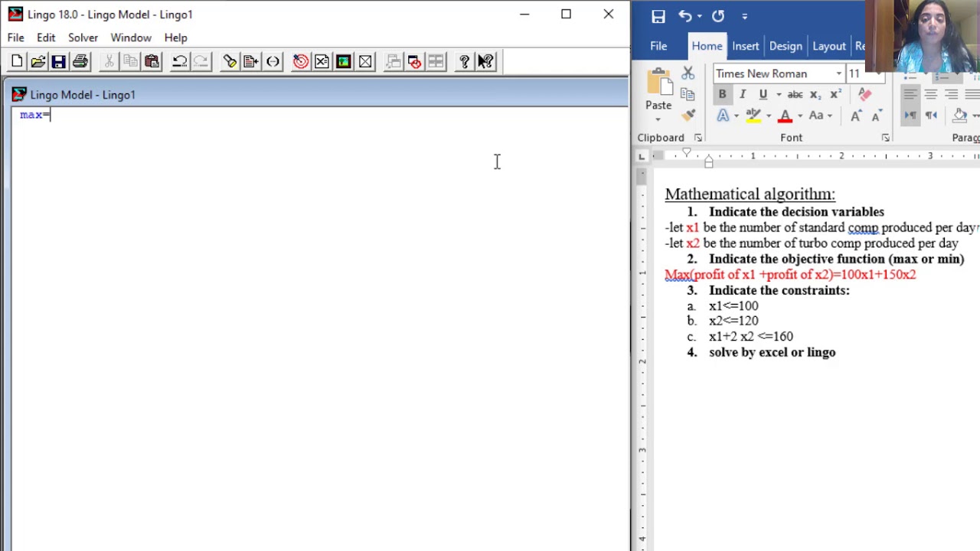The image size is (980, 551).
Task: Customize Quick Access Toolbar dropdown
Action: click(744, 16)
